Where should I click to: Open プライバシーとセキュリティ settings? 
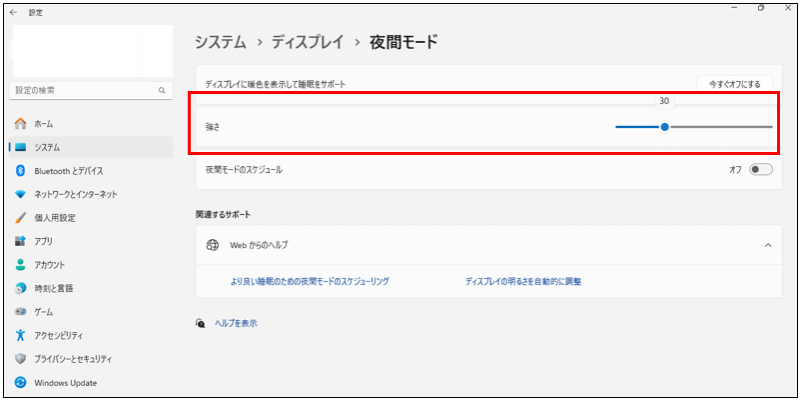point(91,359)
